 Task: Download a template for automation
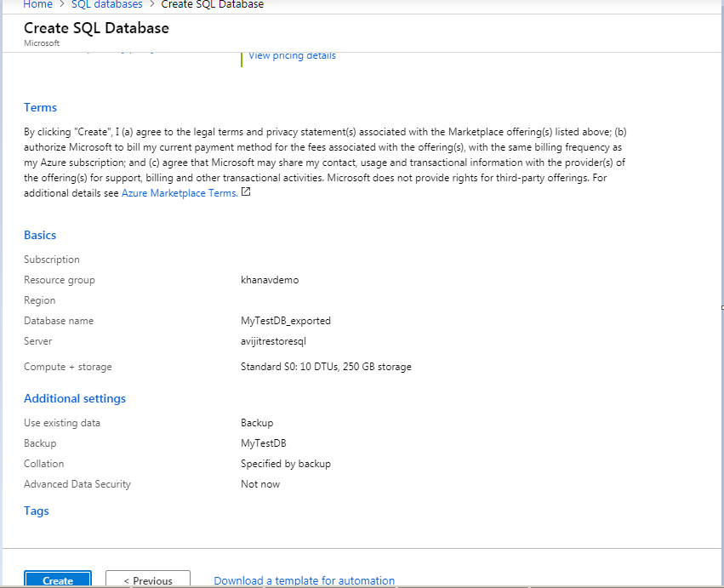tap(304, 580)
